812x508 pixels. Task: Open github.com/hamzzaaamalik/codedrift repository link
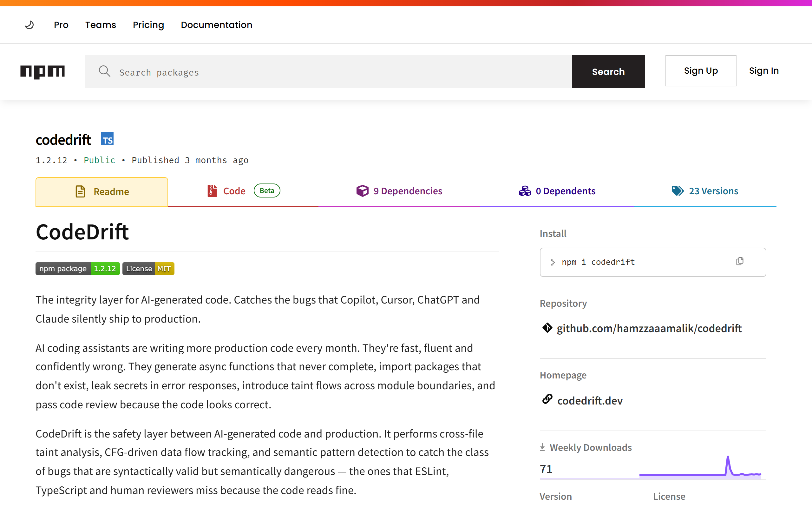click(649, 328)
